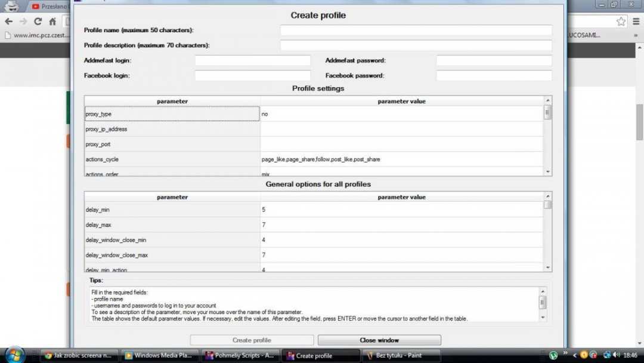The width and height of the screenshot is (644, 363).
Task: Click the Close window button
Action: (379, 340)
